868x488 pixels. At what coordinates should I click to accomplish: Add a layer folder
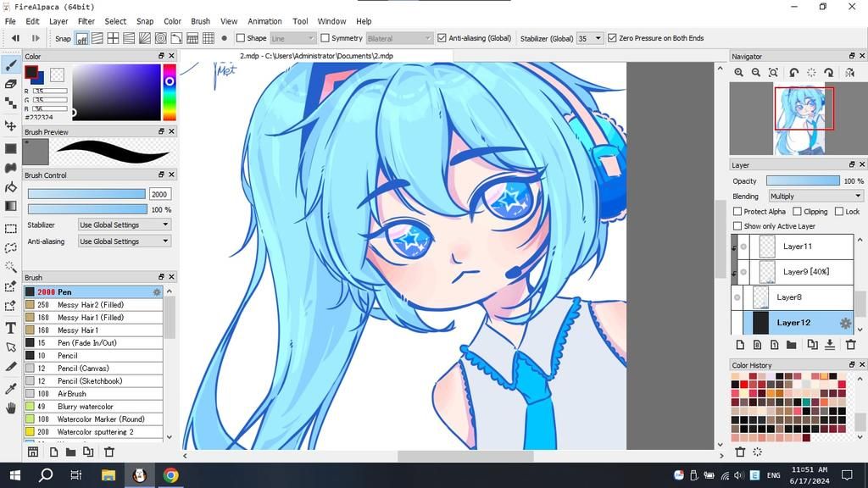tap(792, 345)
